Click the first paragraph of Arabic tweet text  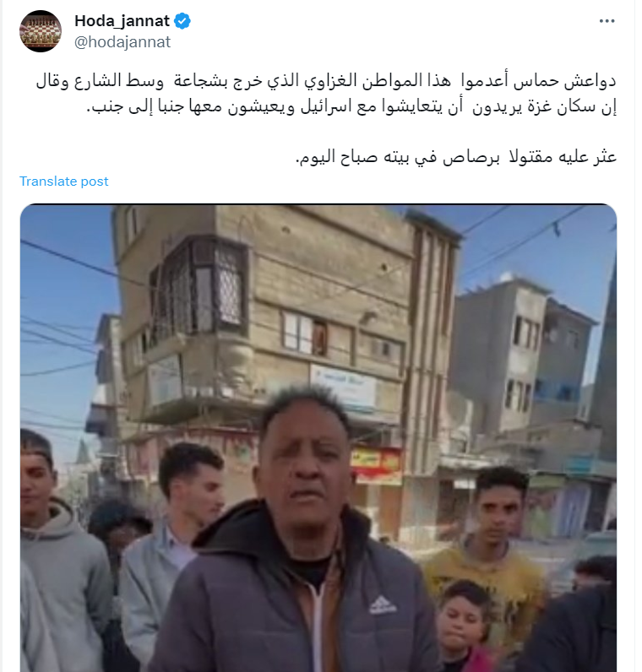pos(326,94)
